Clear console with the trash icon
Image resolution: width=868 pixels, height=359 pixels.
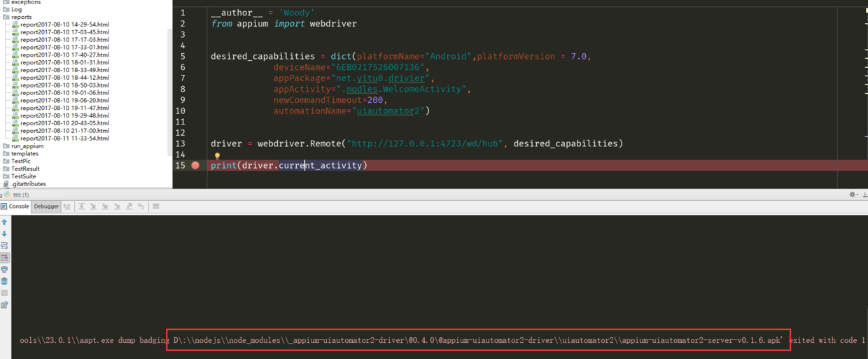[x=4, y=281]
